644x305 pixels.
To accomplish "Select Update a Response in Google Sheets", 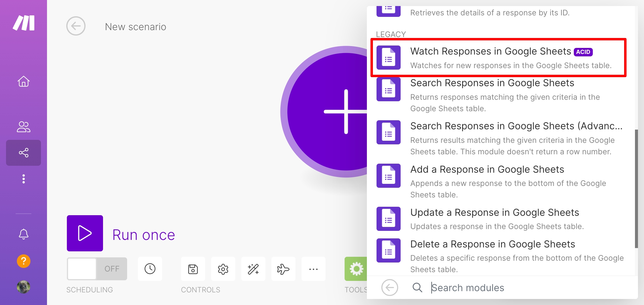I will 500,219.
